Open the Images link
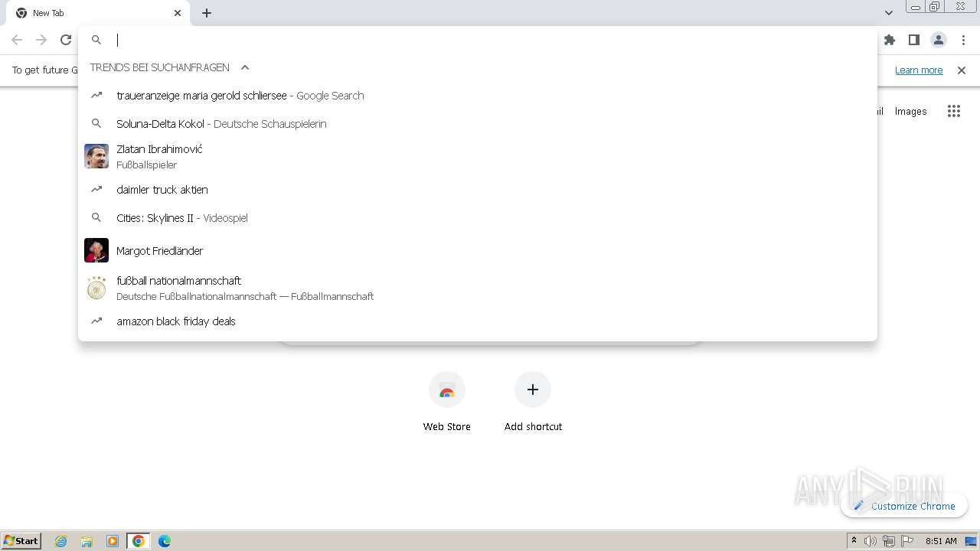This screenshot has height=551, width=980. point(911,112)
